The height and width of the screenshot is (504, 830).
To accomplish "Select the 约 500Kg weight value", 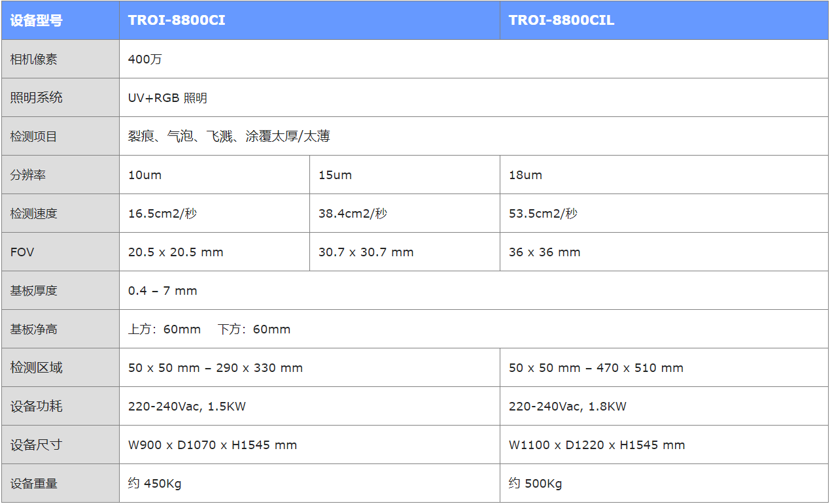I will pyautogui.click(x=535, y=484).
